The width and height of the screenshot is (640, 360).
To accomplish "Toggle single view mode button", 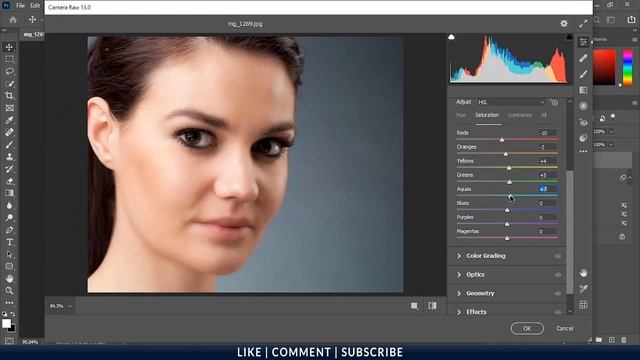I will pos(414,306).
